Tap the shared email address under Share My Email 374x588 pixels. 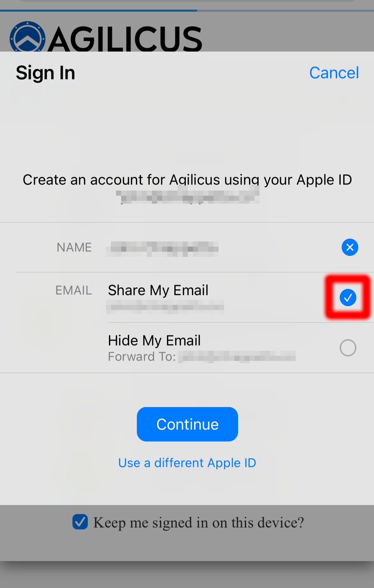click(165, 307)
